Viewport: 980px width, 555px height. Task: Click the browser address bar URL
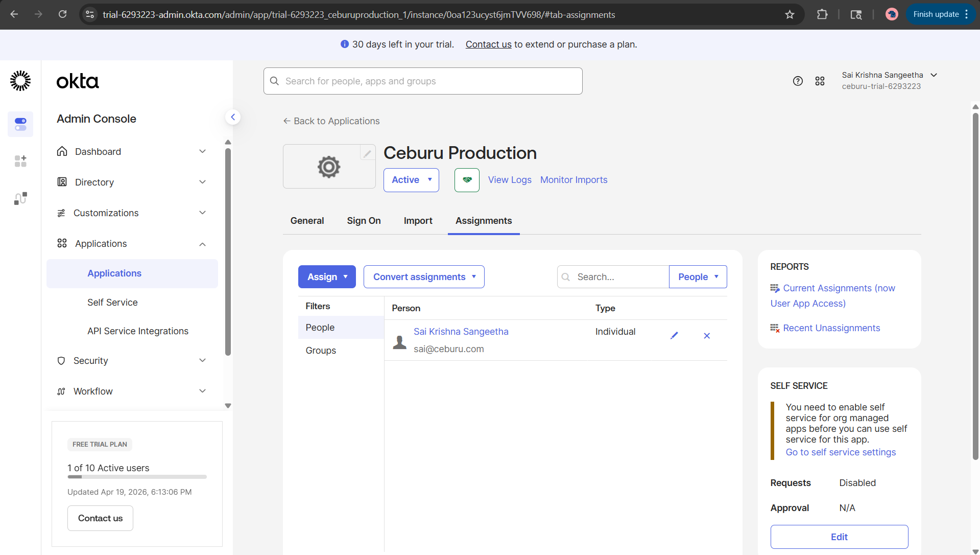358,14
